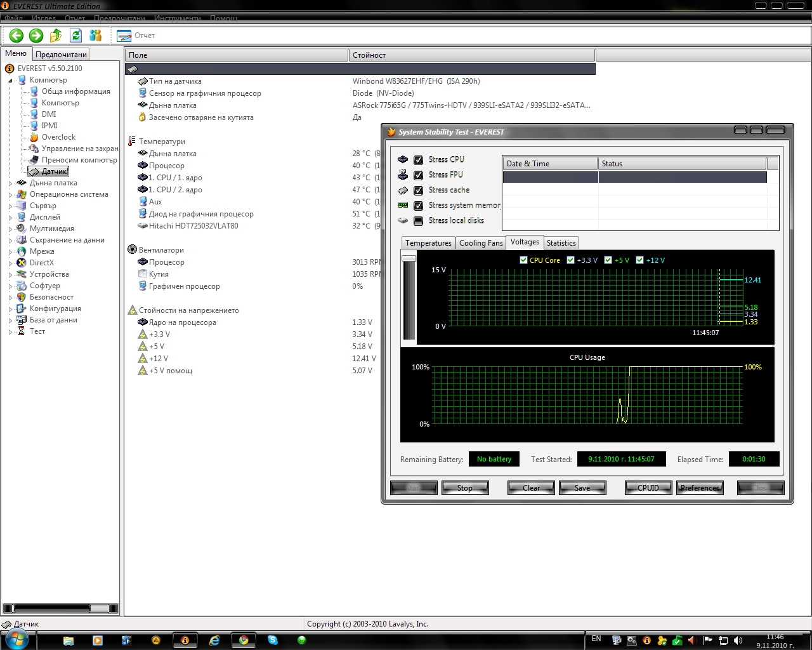Click the Windows Start orb
812x650 pixels.
tap(16, 640)
